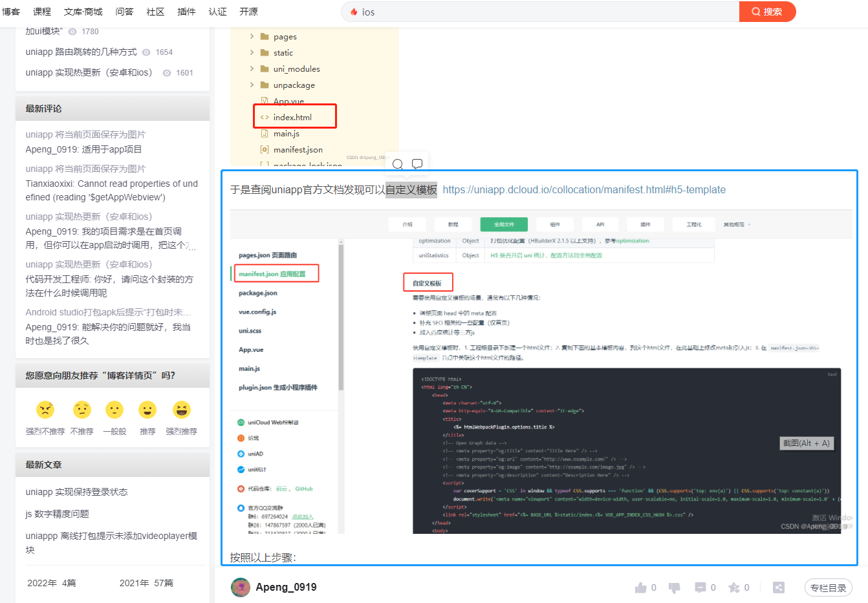Favorite the article with the star icon

point(734,587)
